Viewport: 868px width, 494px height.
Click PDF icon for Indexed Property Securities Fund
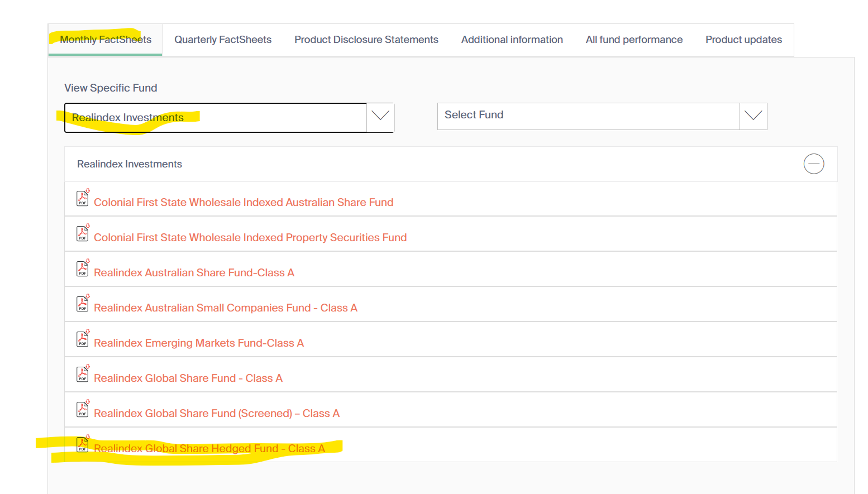[83, 234]
